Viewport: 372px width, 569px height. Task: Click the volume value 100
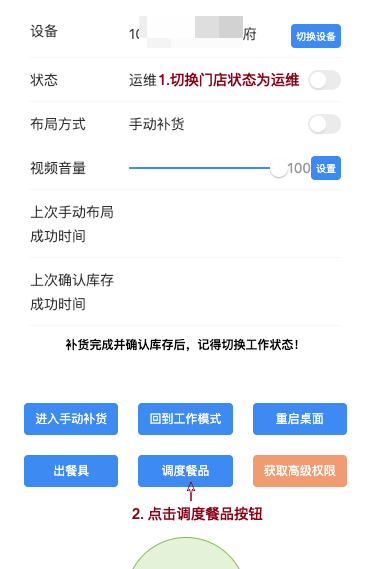click(x=299, y=168)
